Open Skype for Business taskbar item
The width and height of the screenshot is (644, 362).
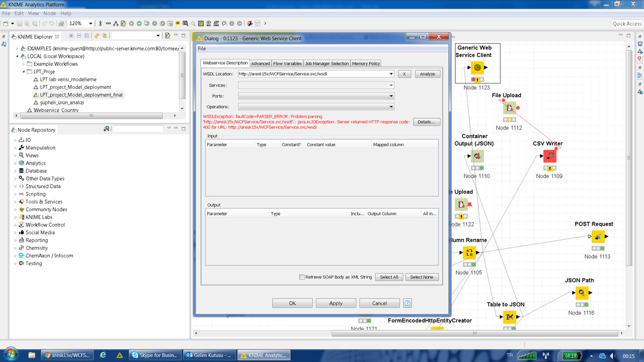pos(155,355)
